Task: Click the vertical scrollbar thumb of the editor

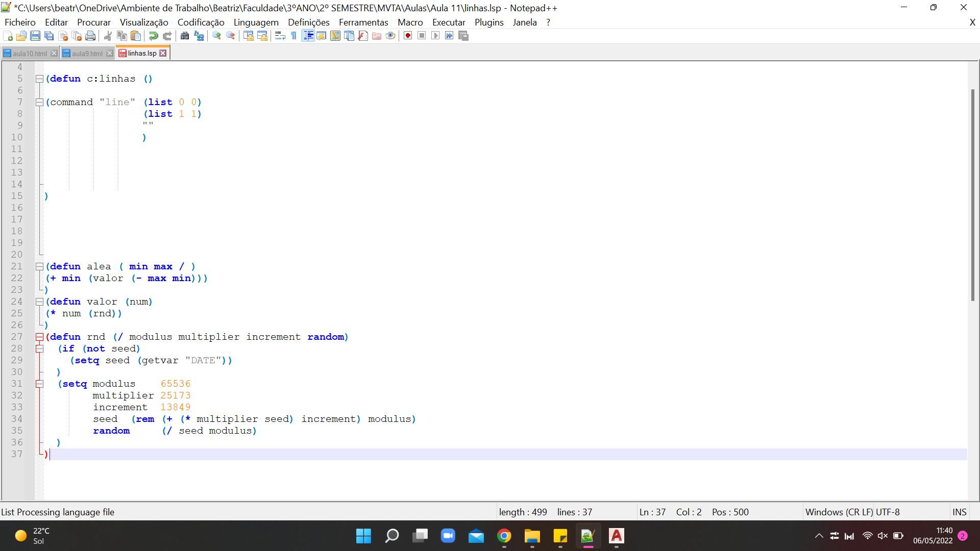Action: pos(973,195)
